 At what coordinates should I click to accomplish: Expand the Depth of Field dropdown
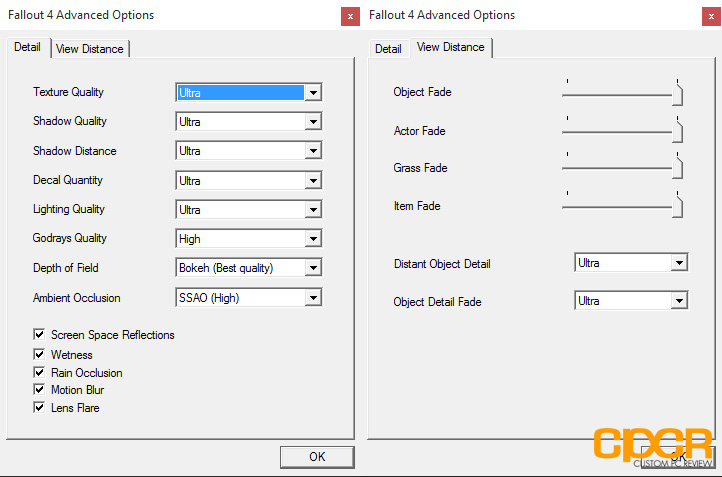point(249,268)
